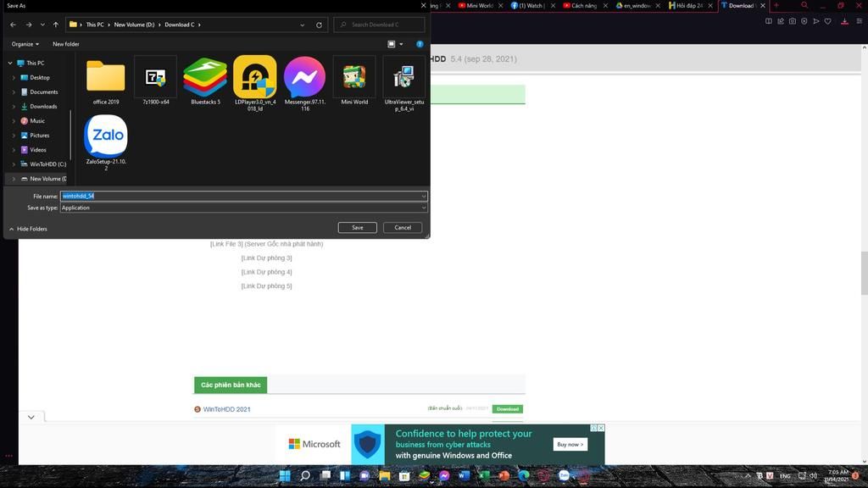
Task: Change the file view layout icon
Action: [x=392, y=44]
